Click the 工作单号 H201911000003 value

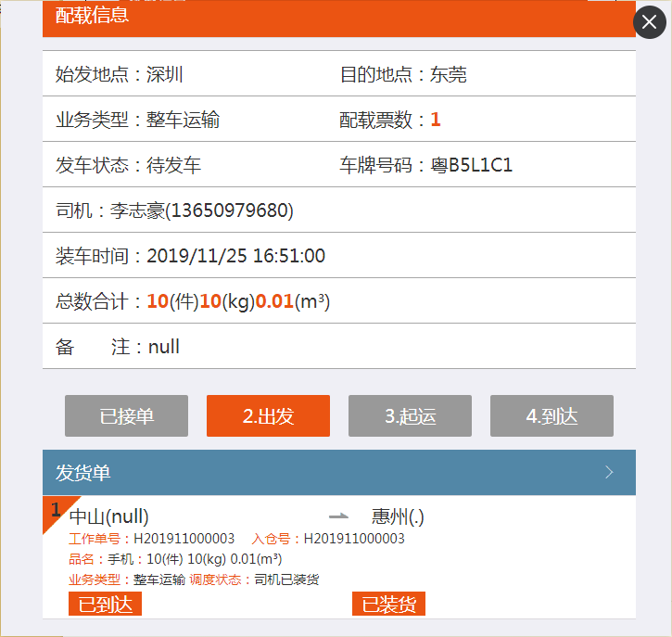[184, 539]
